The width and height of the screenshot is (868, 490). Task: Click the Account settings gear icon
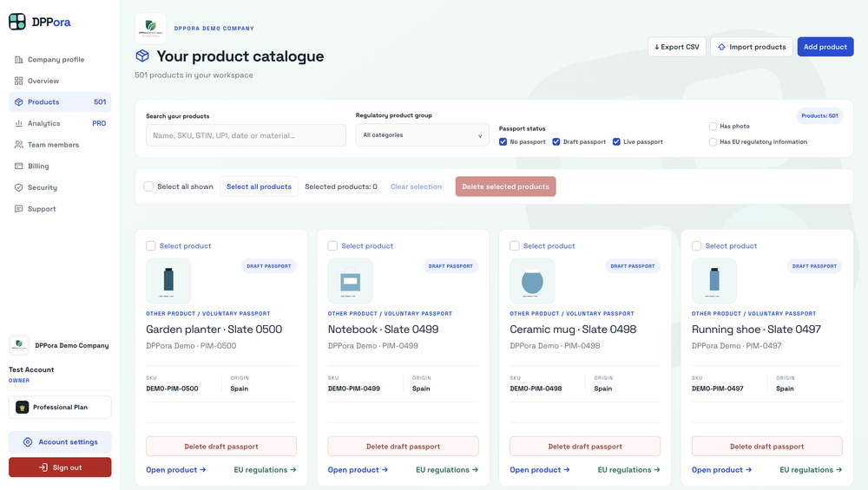point(28,442)
